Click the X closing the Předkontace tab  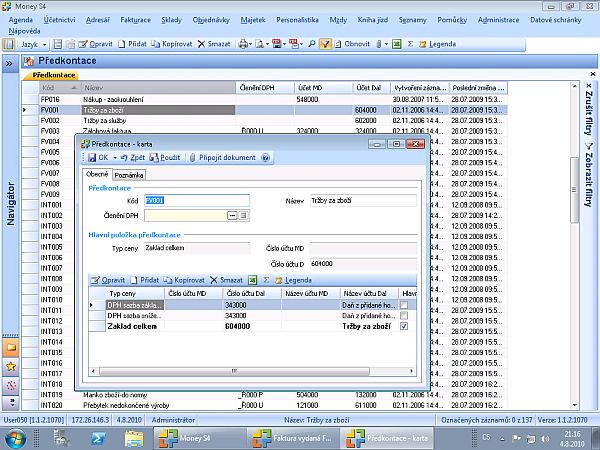(593, 74)
